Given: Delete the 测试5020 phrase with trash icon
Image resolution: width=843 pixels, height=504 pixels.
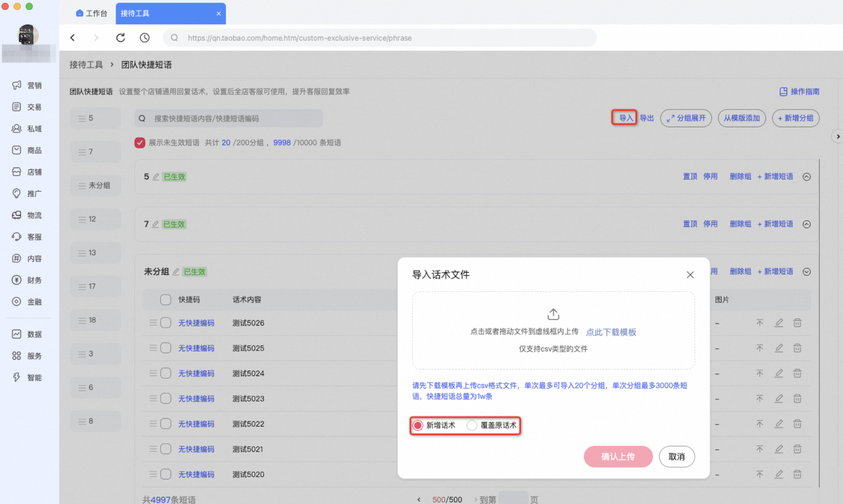Looking at the screenshot, I should point(797,474).
